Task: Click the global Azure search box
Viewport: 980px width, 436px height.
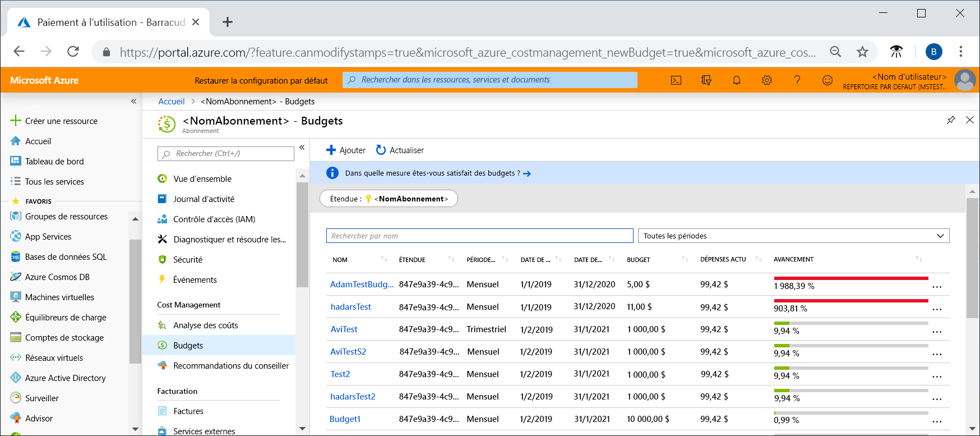Action: point(490,80)
